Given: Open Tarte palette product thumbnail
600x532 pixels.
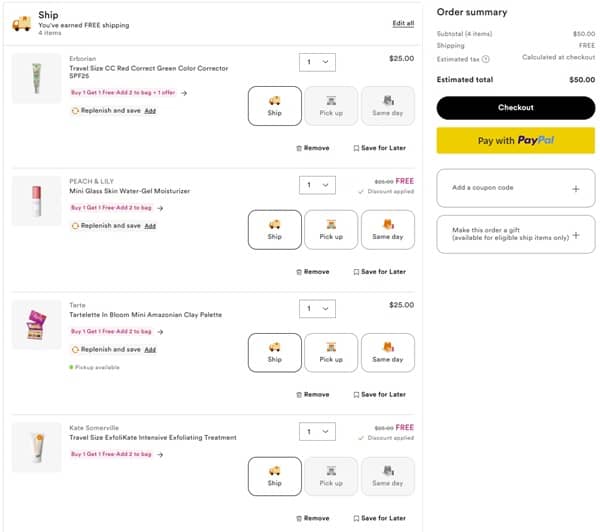Looking at the screenshot, I should point(37,324).
